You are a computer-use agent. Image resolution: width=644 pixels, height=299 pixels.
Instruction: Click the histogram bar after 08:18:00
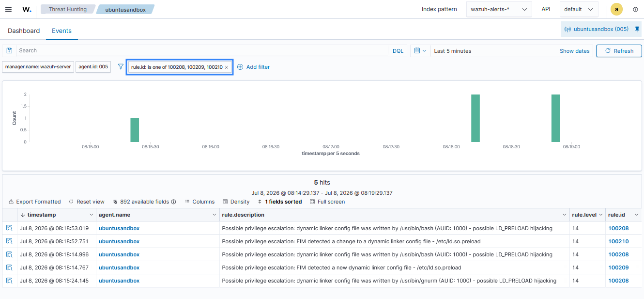pos(475,118)
